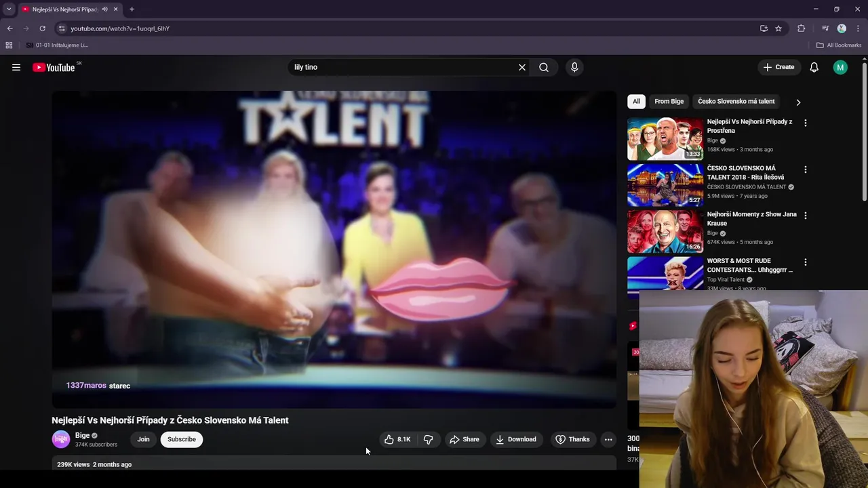Open the YouTube guide hamburger menu
The height and width of the screenshot is (488, 868).
click(16, 67)
